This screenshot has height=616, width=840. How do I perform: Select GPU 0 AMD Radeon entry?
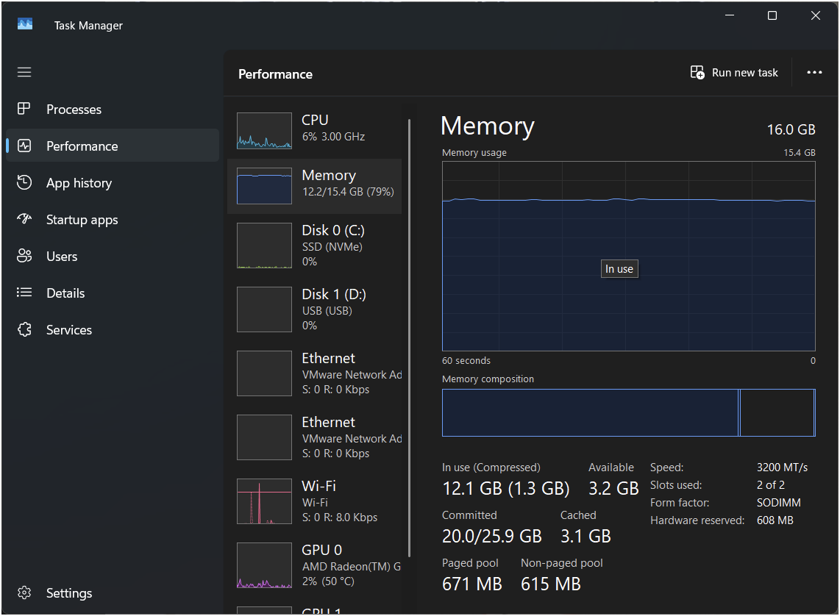point(315,565)
